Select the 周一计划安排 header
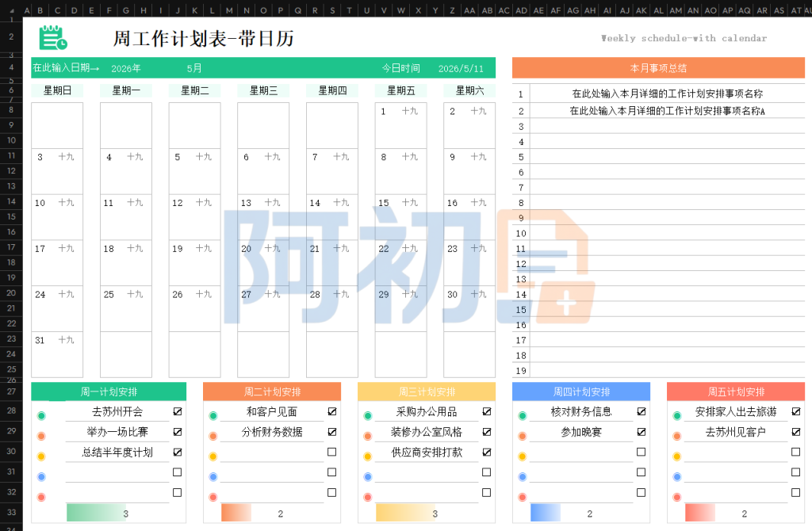The image size is (812, 531). (x=109, y=392)
